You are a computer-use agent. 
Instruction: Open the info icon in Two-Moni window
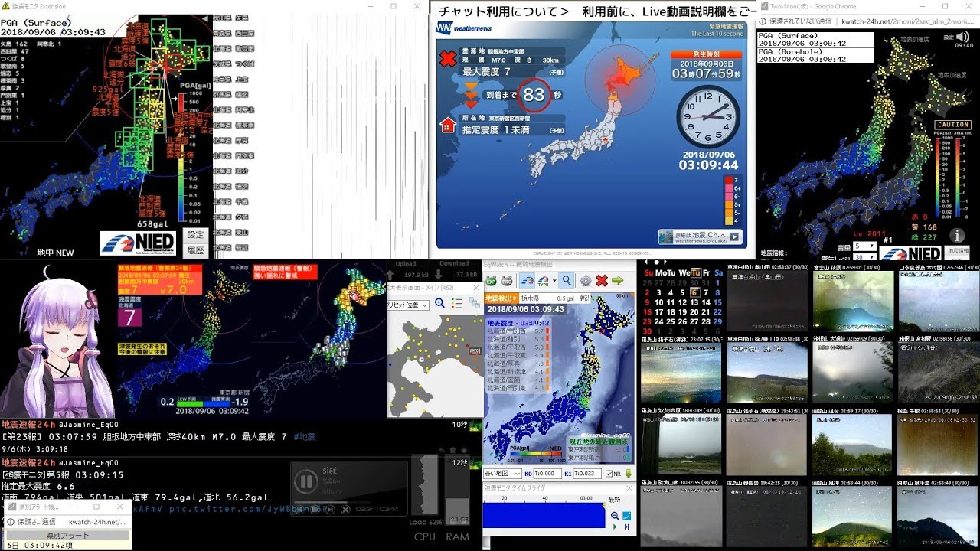click(x=956, y=236)
